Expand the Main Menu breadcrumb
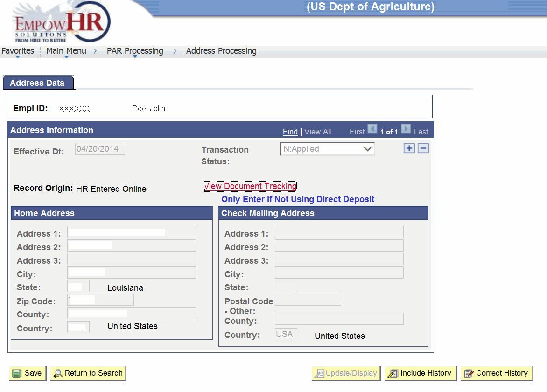Viewport: 547px width, 392px height. pyautogui.click(x=66, y=50)
